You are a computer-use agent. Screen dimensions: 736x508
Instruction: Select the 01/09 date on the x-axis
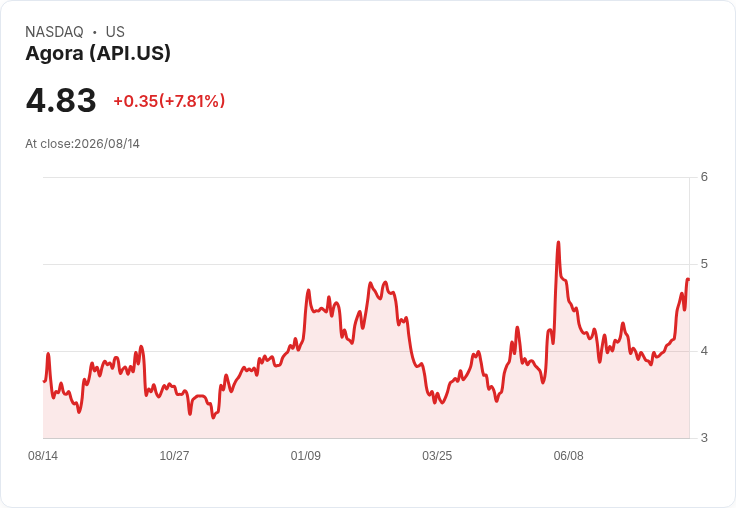tap(306, 456)
